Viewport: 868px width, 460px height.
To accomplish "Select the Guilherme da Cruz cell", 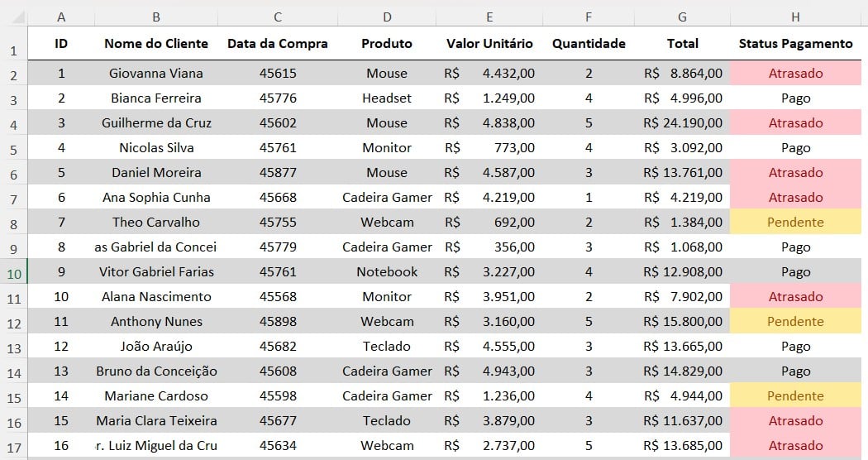I will pos(156,123).
